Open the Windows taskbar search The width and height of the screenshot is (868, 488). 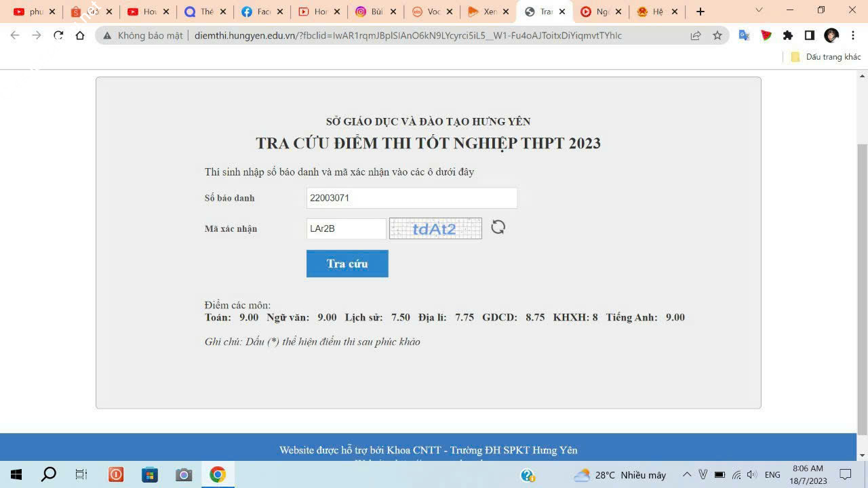tap(49, 474)
